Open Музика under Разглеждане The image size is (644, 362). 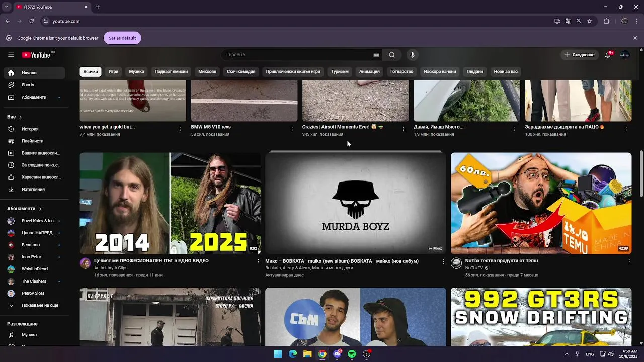[x=34, y=335]
